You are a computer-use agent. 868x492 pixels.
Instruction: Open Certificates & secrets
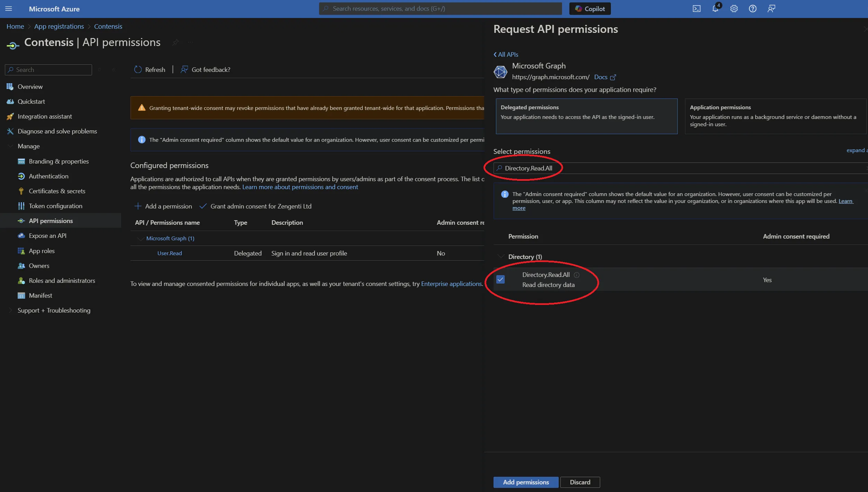pos(57,191)
